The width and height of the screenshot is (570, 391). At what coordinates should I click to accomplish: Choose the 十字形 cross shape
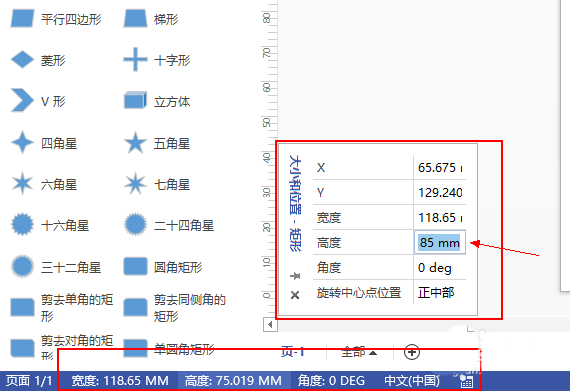click(157, 60)
